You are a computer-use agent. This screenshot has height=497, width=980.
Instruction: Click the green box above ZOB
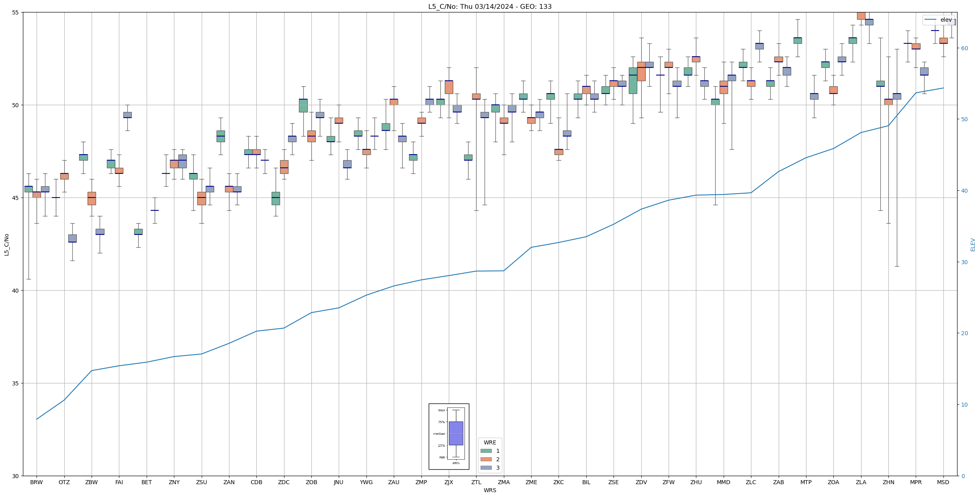(x=303, y=106)
